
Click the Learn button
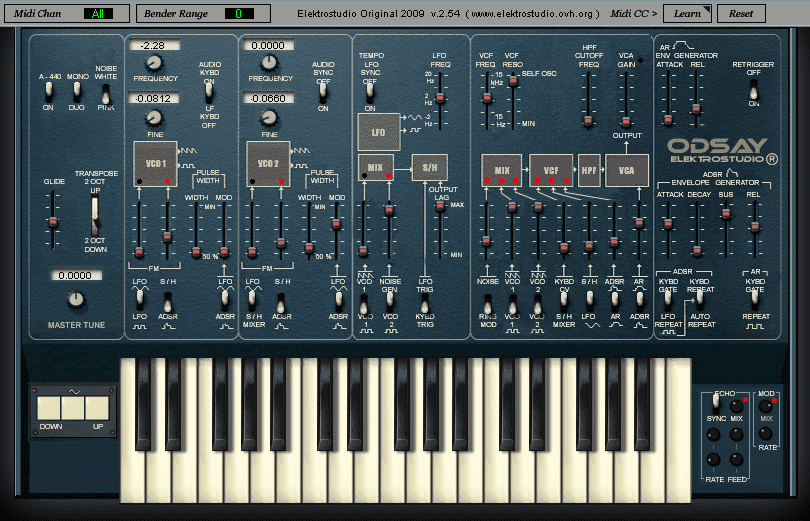(687, 14)
